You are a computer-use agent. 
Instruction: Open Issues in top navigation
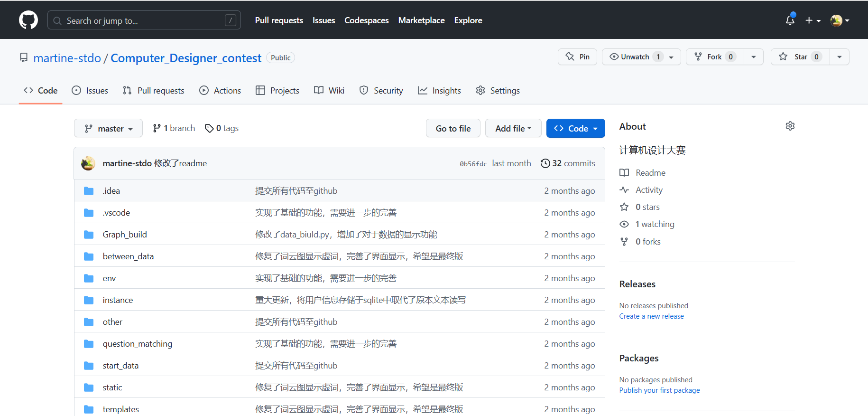tap(323, 20)
